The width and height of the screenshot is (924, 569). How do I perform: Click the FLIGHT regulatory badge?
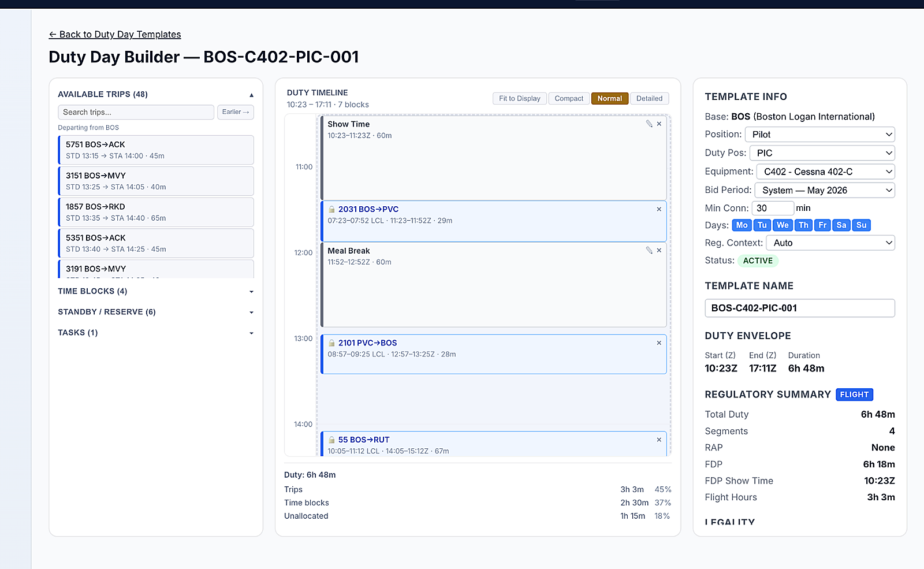pos(854,395)
